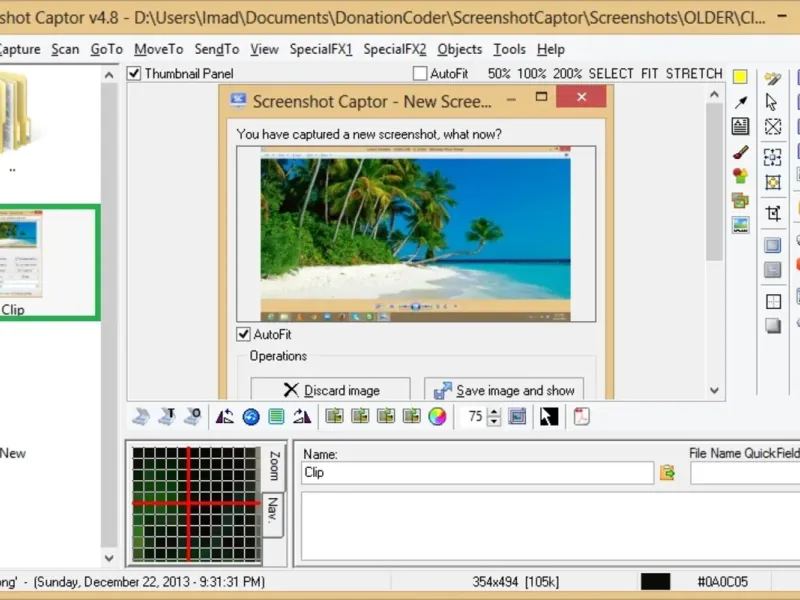
Task: Click the scanner icon marked with T
Action: pos(167,417)
